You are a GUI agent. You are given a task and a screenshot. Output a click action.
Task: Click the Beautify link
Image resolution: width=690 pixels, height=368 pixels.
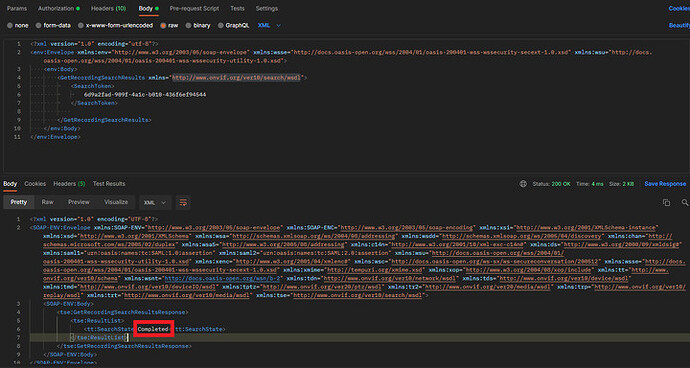click(679, 26)
